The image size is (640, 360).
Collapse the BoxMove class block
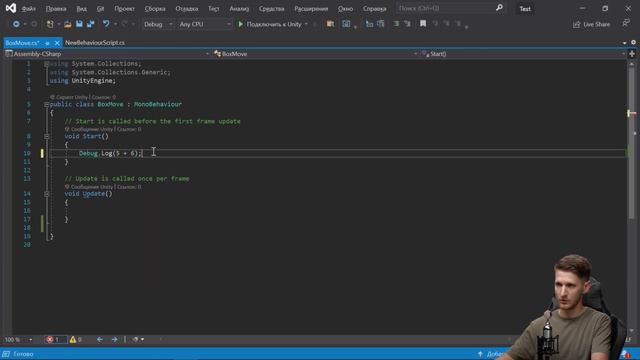point(47,104)
